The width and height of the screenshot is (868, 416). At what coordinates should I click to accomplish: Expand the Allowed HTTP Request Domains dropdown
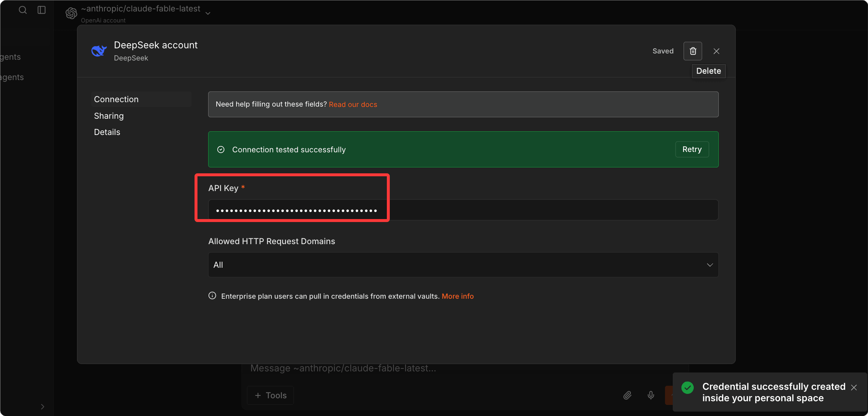click(463, 265)
